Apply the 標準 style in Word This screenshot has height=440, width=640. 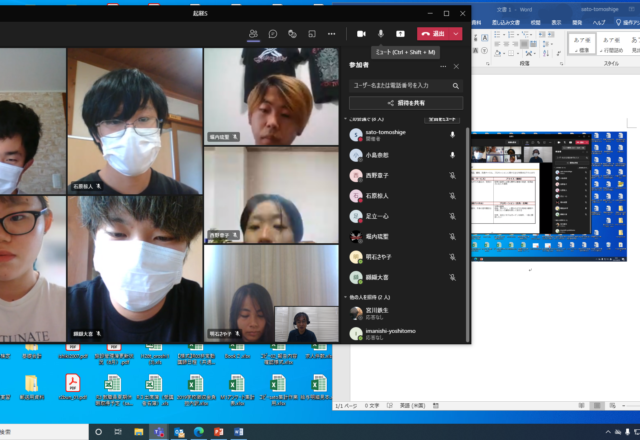[x=582, y=44]
